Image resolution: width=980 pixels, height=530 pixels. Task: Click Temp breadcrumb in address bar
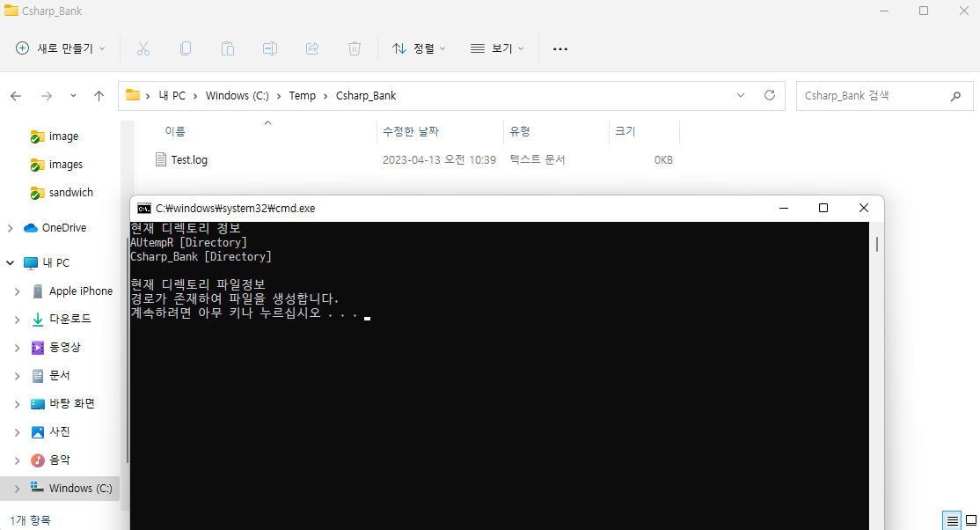point(303,96)
